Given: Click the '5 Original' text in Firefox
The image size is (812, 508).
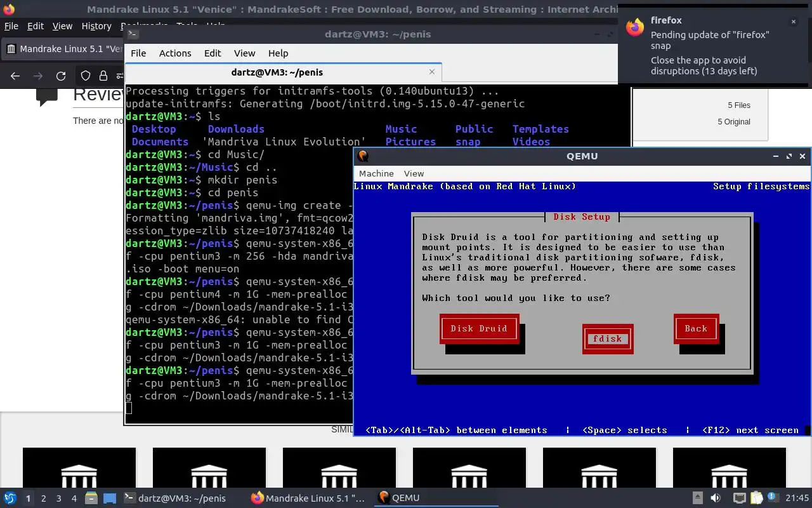Looking at the screenshot, I should point(734,122).
